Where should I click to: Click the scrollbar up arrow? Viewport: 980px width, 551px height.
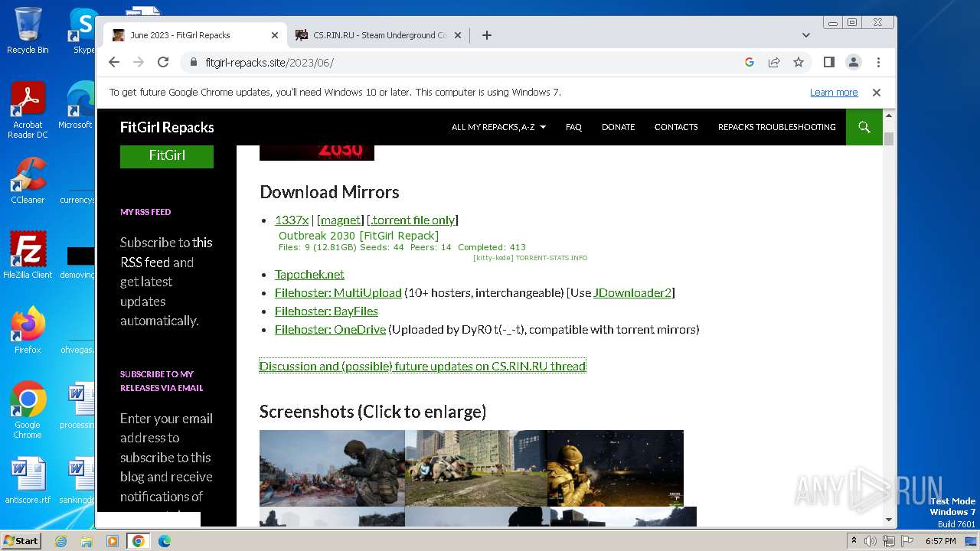[x=889, y=116]
